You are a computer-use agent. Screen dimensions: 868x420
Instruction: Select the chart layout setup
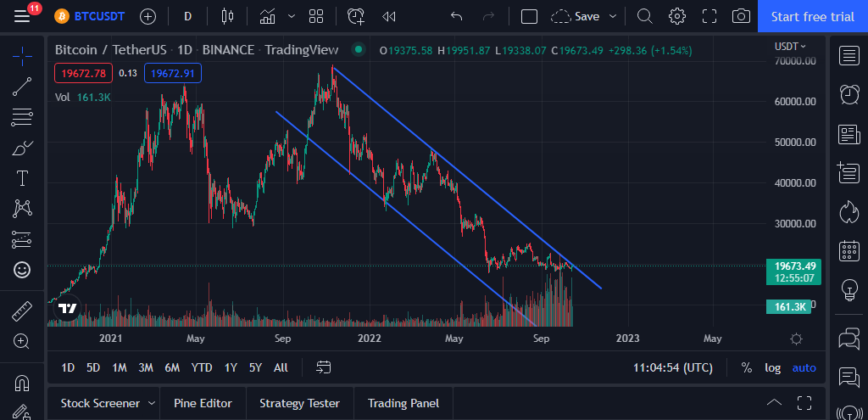point(529,16)
